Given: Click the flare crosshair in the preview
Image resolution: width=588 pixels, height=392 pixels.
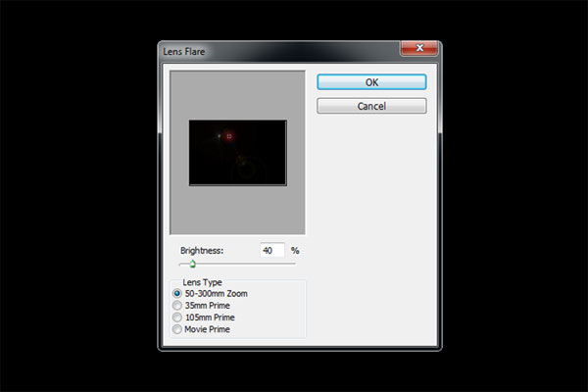Looking at the screenshot, I should click(229, 136).
